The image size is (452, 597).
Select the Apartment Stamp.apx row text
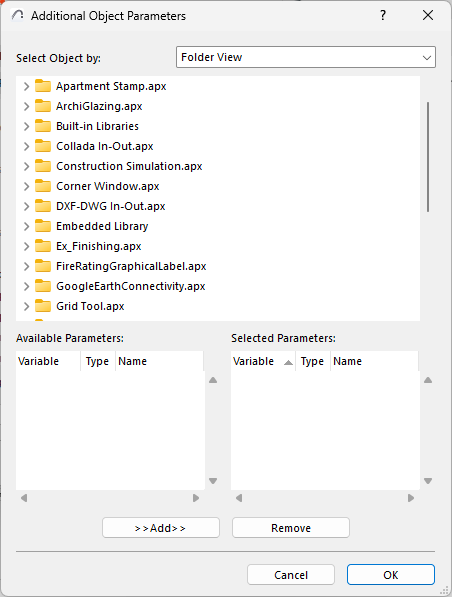(x=111, y=86)
